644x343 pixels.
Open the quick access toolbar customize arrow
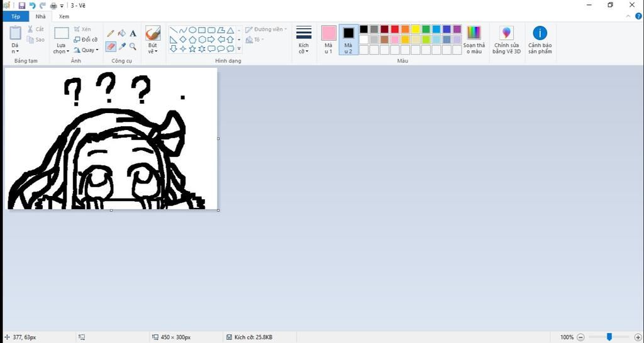coord(62,6)
